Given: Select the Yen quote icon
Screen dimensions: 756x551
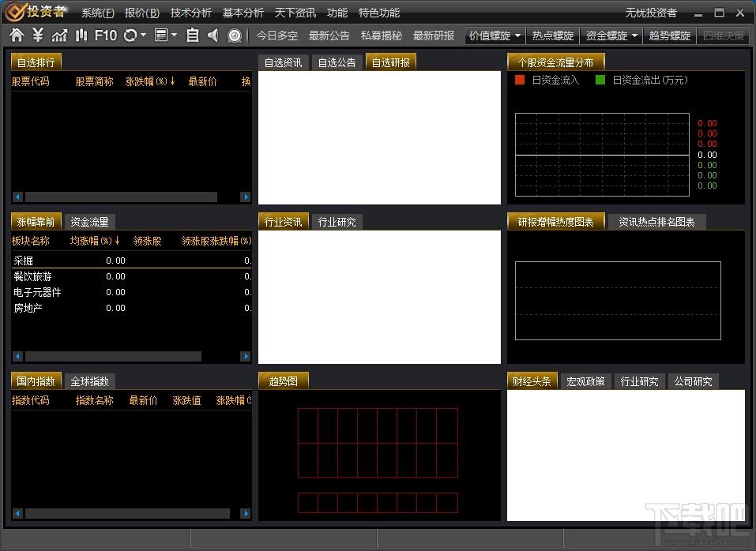Looking at the screenshot, I should click(38, 36).
